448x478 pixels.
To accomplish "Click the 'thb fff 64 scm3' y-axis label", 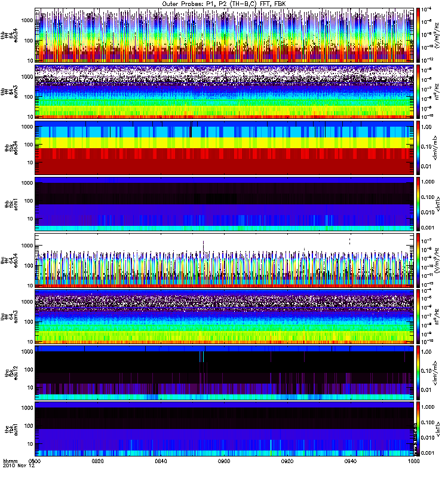I will pos(9,91).
